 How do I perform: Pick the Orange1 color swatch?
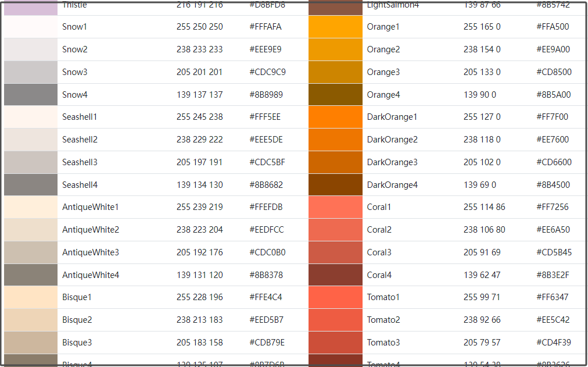(x=335, y=27)
